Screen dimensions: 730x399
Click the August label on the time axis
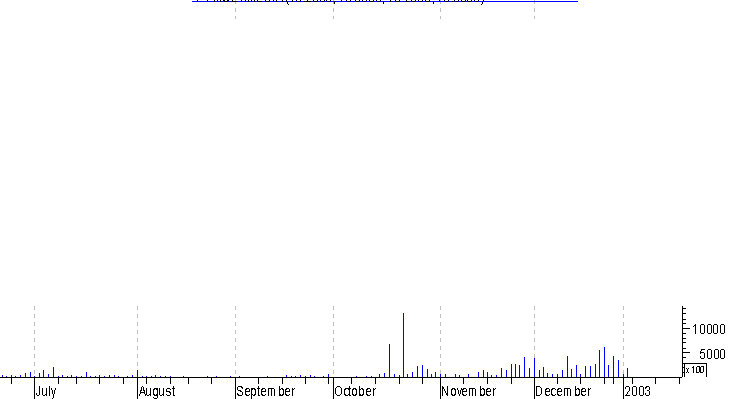157,392
